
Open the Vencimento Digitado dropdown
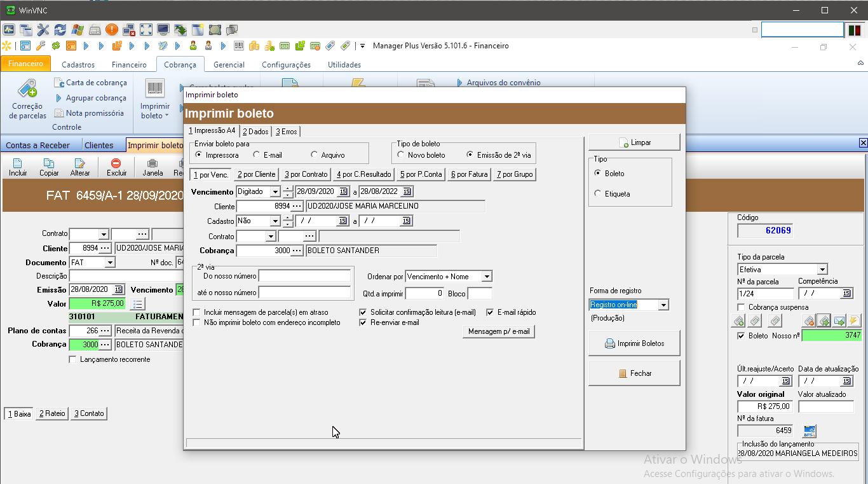275,191
